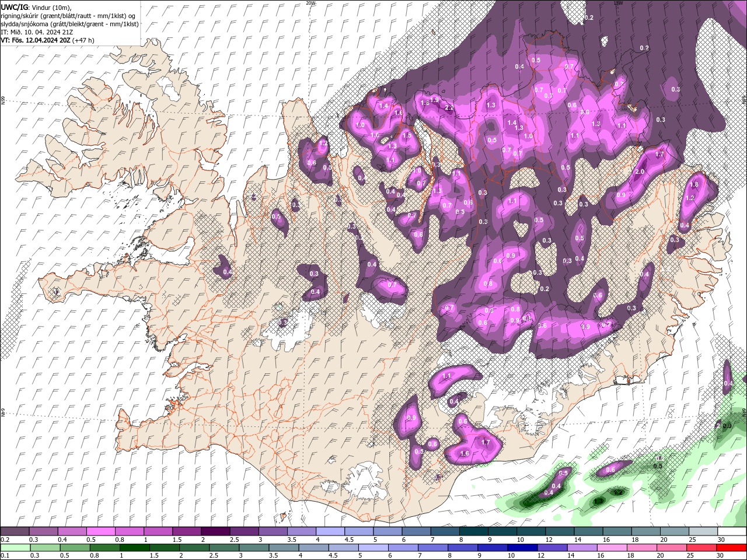
Task: Click the snow legend swatch for 1–1.5 mm
Action: pyautogui.click(x=158, y=531)
